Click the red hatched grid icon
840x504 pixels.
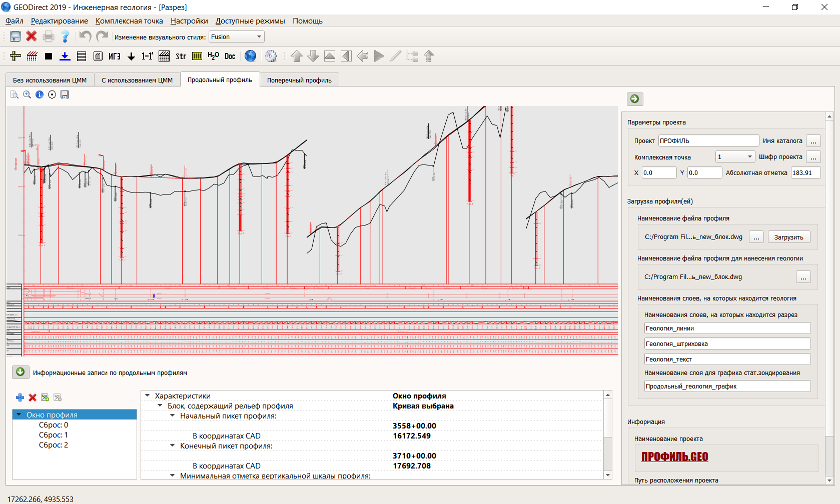(32, 56)
